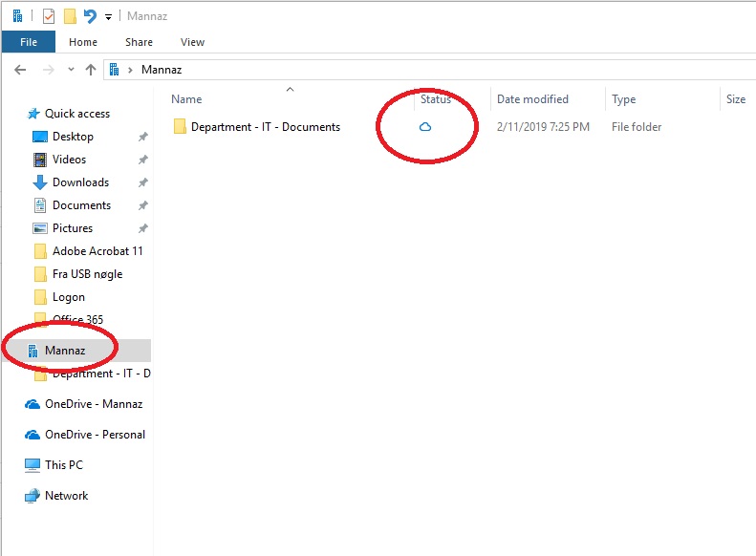Click the Mannaz building icon in sidebar
Screen dimensions: 756x556
coord(32,351)
